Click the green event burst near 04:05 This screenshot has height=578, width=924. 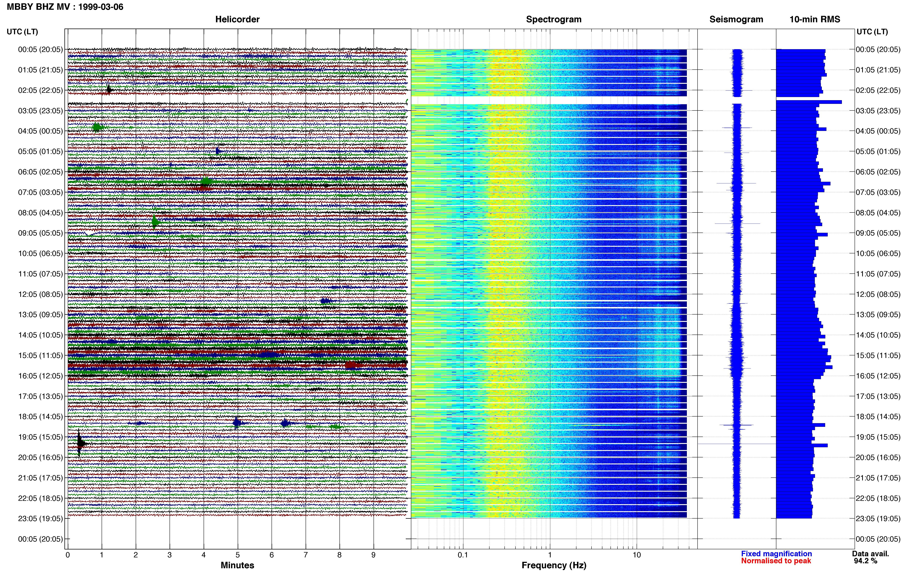tap(97, 127)
